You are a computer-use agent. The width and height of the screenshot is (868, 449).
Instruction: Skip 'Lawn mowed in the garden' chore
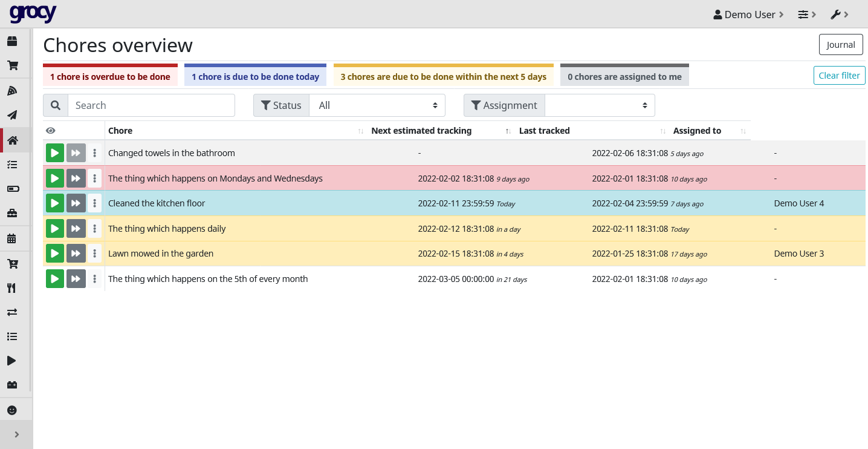click(76, 254)
